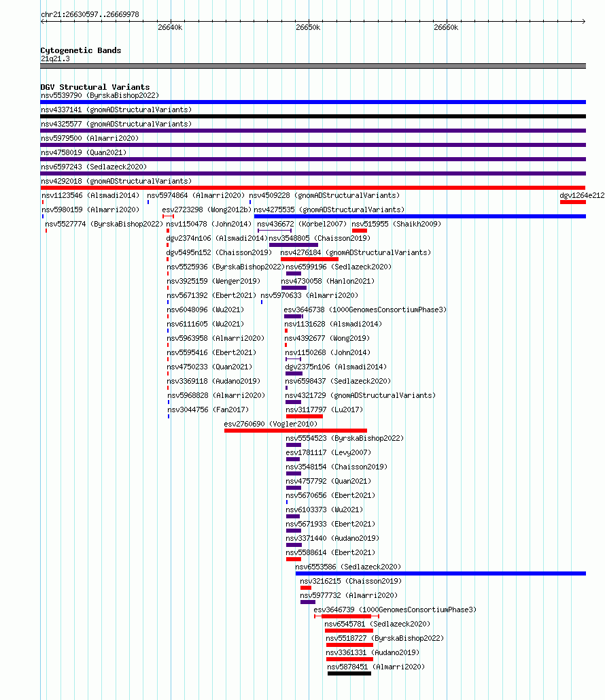
Task: Click nsv4730058 (Hanlon2021) label
Action: (328, 281)
